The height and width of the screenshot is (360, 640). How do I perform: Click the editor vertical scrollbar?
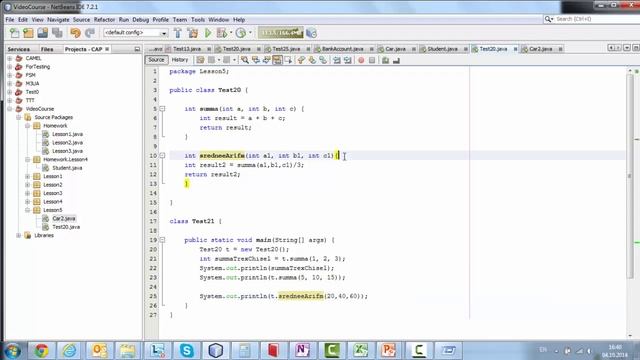[x=630, y=176]
